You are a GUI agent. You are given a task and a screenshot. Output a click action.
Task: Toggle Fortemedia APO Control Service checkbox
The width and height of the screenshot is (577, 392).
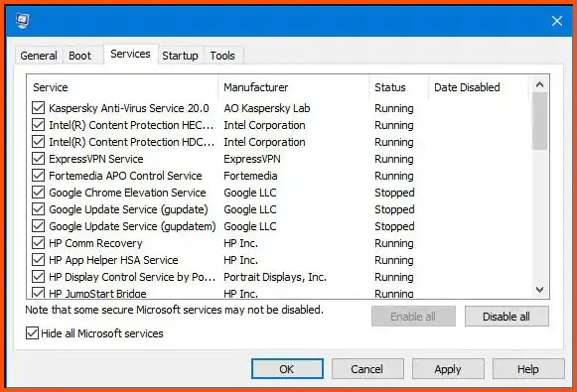(39, 176)
